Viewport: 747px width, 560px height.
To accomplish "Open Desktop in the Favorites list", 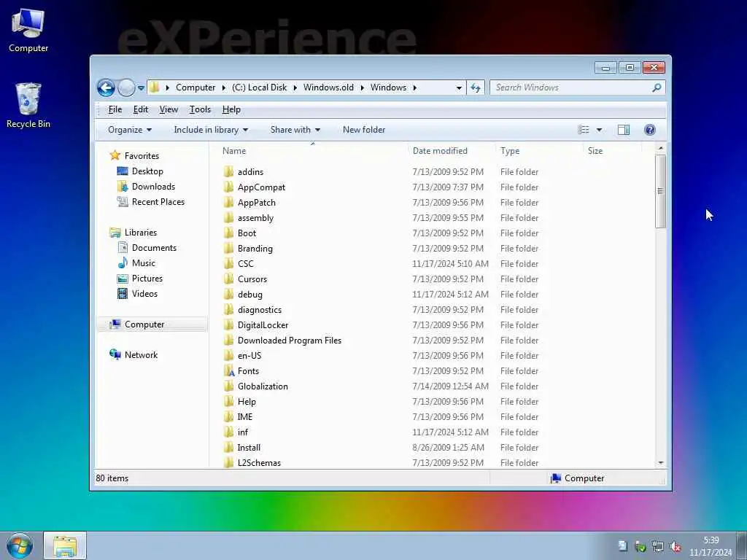I will 147,171.
